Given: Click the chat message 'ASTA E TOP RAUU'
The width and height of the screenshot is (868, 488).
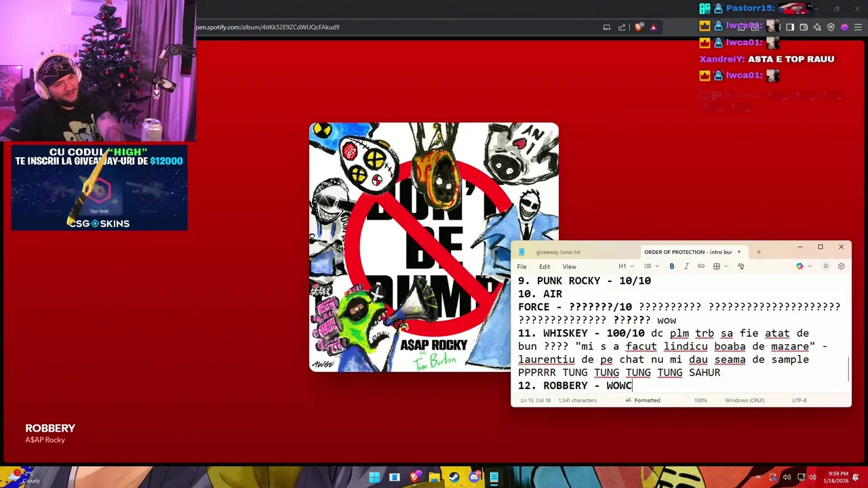Looking at the screenshot, I should click(x=791, y=60).
